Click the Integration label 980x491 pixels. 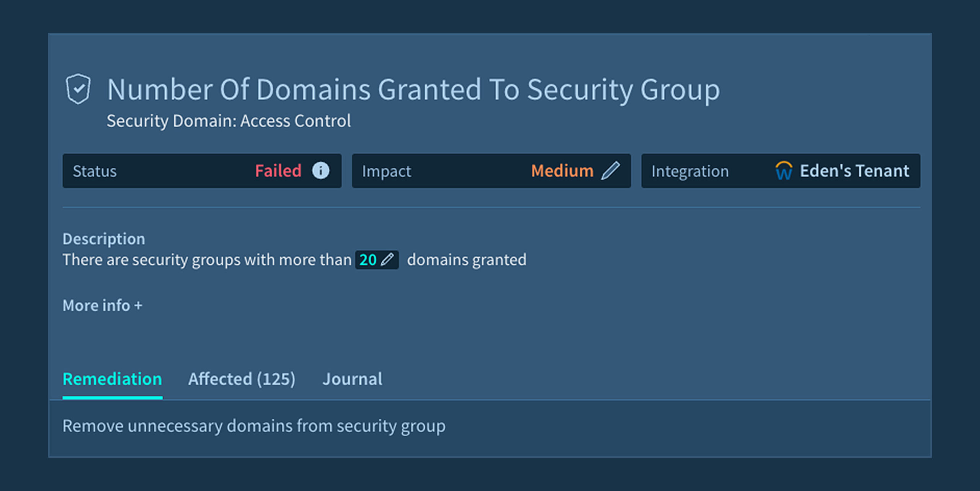[690, 171]
